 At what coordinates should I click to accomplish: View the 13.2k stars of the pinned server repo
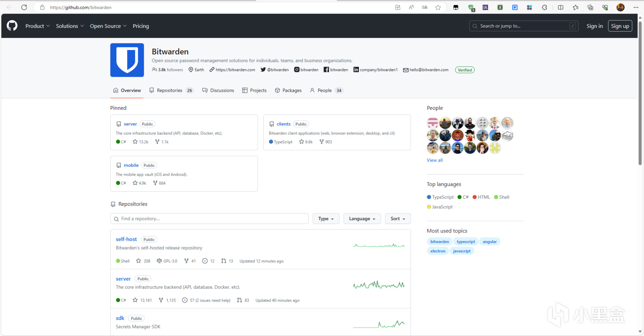[141, 142]
